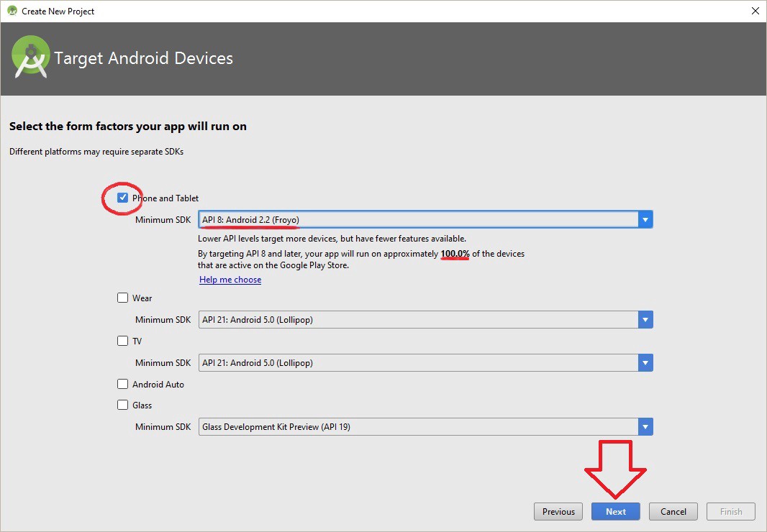Viewport: 767px width, 532px height.
Task: Click the Glass Development Kit Preview field
Action: click(417, 427)
